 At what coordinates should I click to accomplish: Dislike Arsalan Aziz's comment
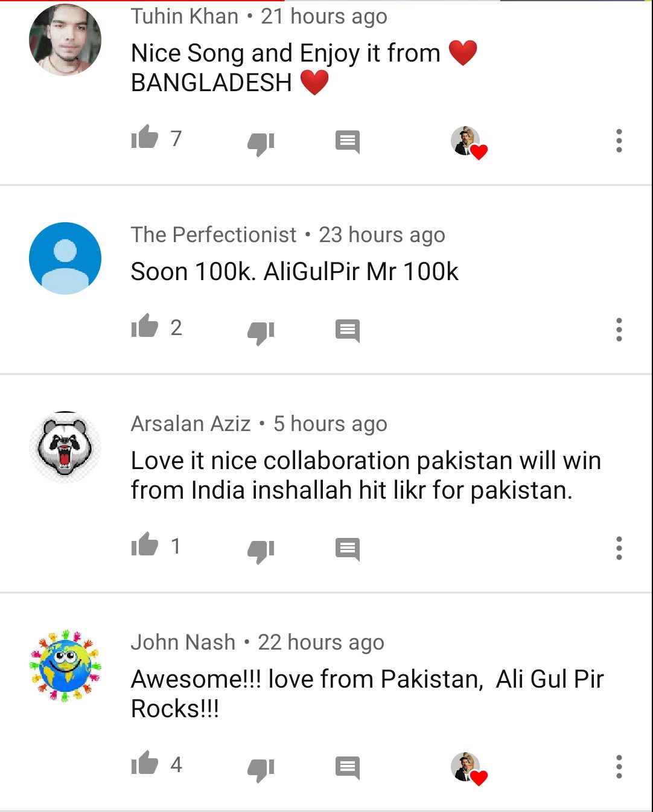pyautogui.click(x=261, y=551)
